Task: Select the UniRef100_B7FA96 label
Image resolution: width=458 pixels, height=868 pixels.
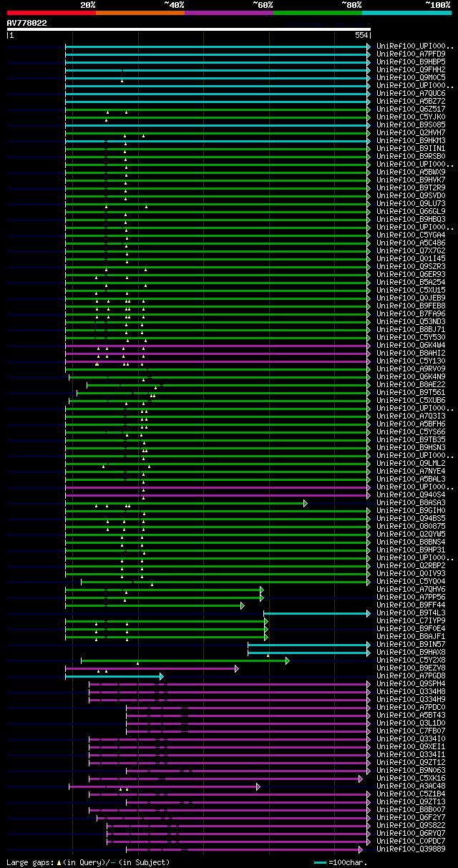Action: [411, 313]
